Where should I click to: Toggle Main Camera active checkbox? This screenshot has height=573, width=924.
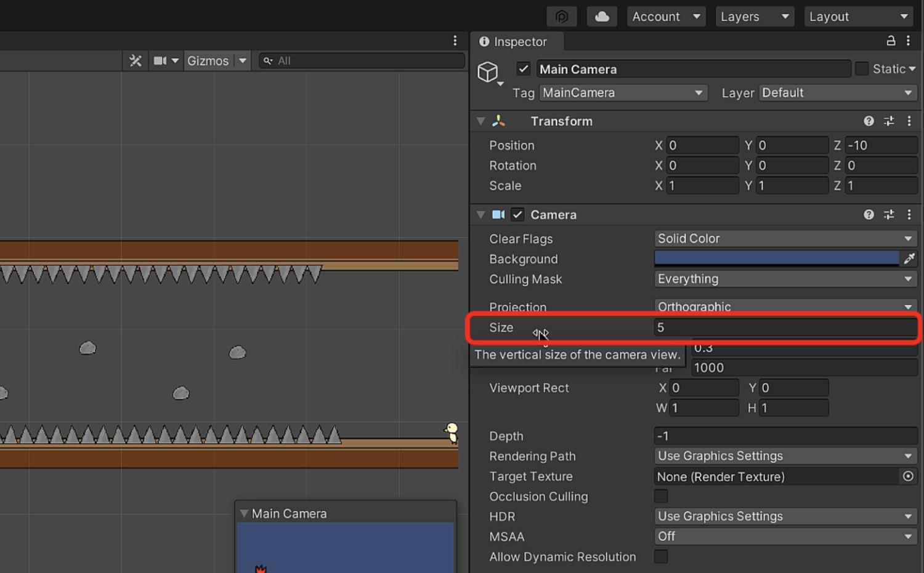click(524, 69)
